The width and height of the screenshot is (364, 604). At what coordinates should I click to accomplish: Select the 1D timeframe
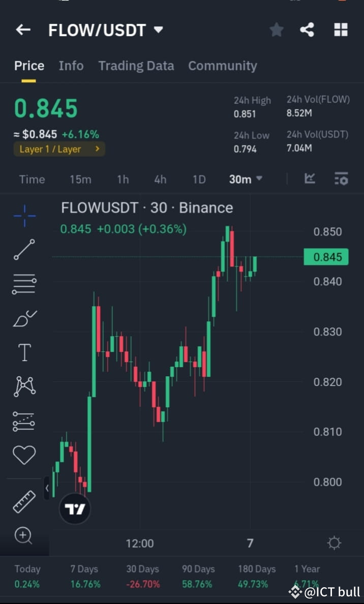[199, 179]
